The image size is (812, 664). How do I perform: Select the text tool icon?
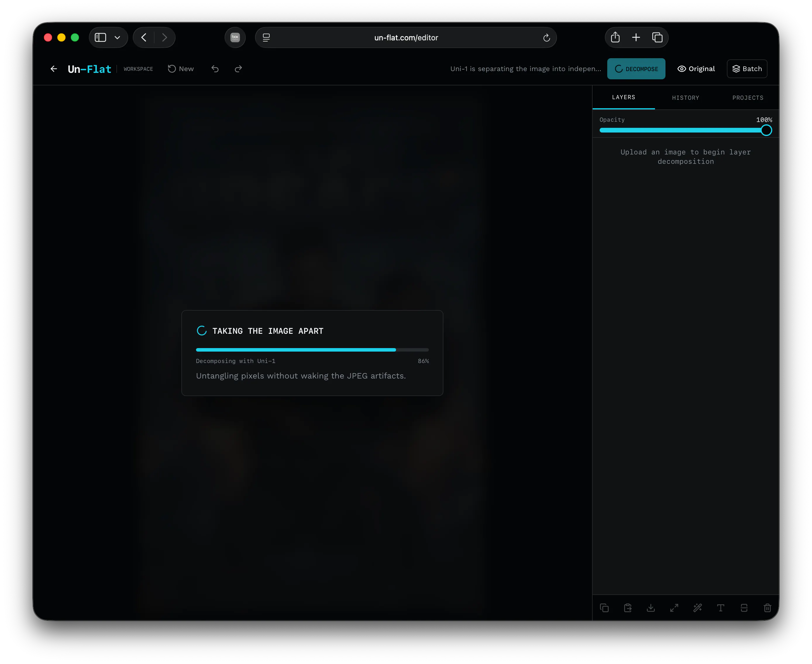[720, 608]
